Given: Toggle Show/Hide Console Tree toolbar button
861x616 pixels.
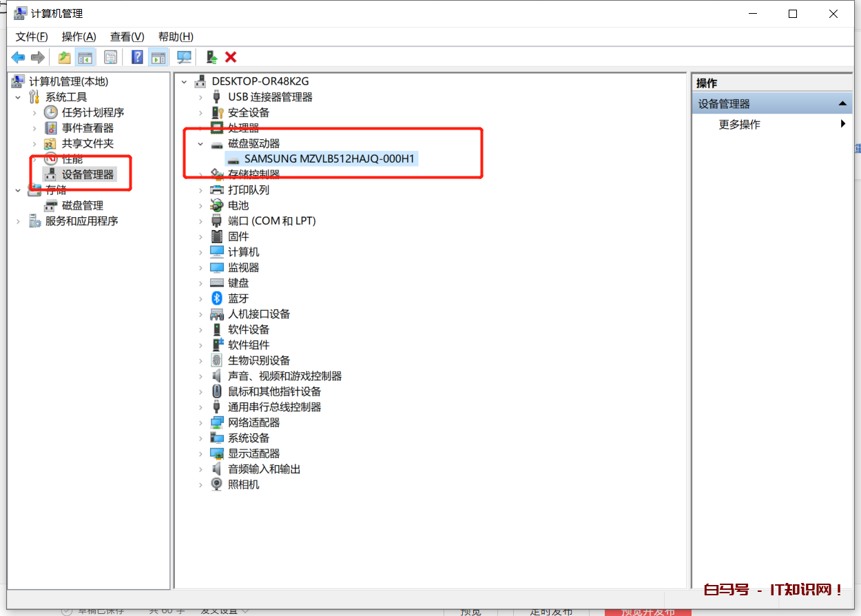Looking at the screenshot, I should (85, 57).
